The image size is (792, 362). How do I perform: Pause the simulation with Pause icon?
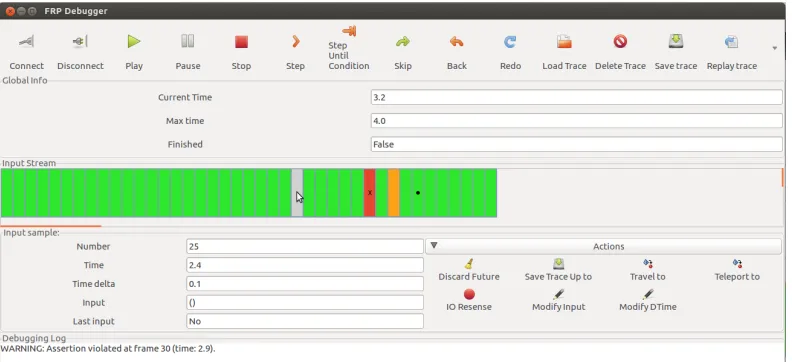point(188,41)
